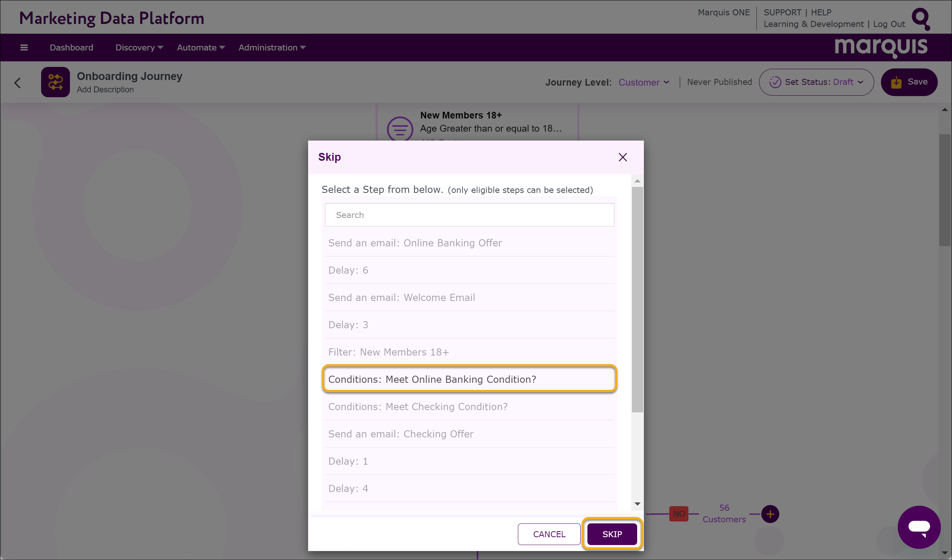Open the SUPPORT link

782,12
